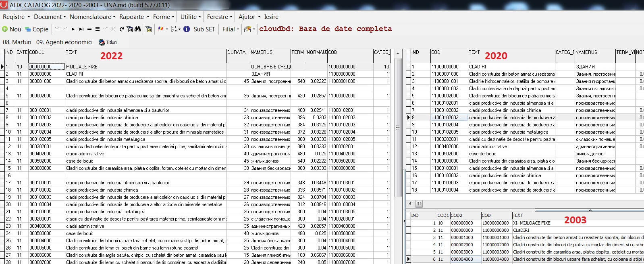This screenshot has width=644, height=264.
Task: Open the 09. Agenti economici shortcut
Action: coord(64,42)
